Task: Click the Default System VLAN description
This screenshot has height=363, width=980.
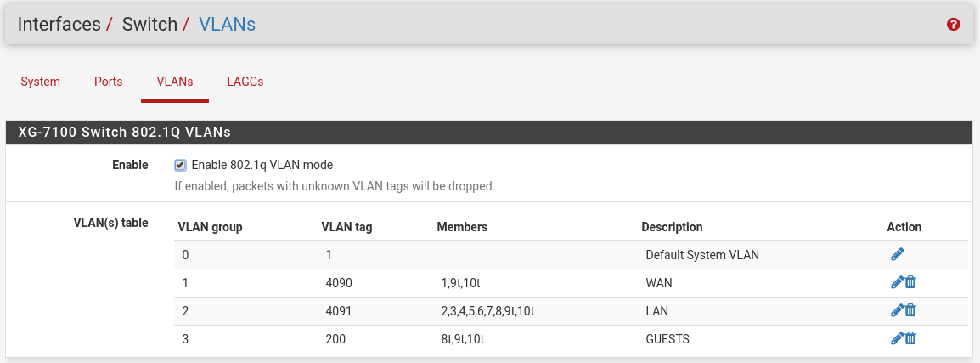Action: pos(702,255)
